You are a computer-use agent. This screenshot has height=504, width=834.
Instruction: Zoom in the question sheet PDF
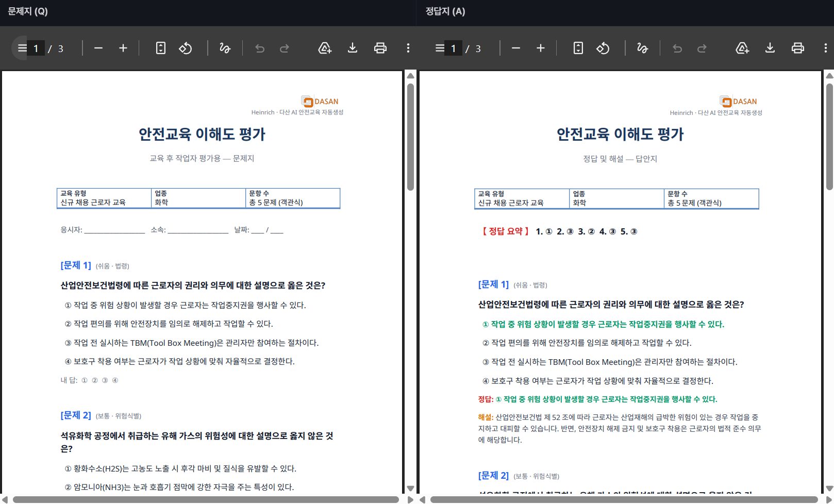click(123, 48)
